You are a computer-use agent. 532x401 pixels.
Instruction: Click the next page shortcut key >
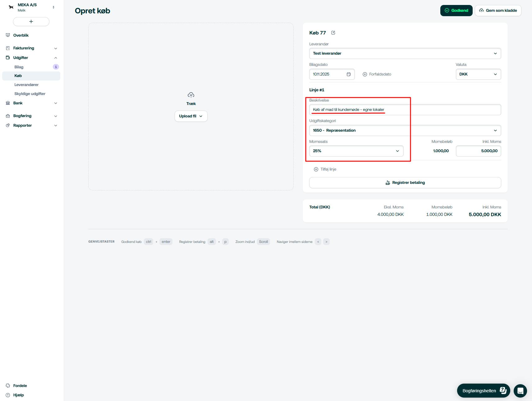coord(326,242)
